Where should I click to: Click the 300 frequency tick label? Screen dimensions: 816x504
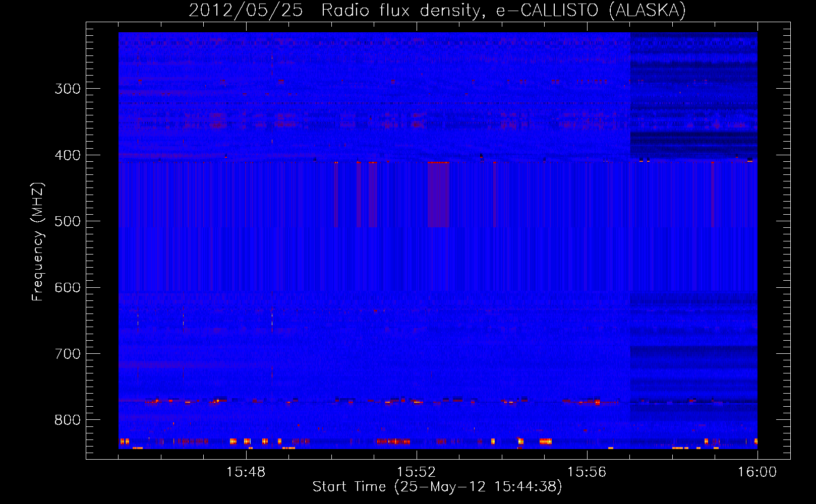click(x=68, y=89)
